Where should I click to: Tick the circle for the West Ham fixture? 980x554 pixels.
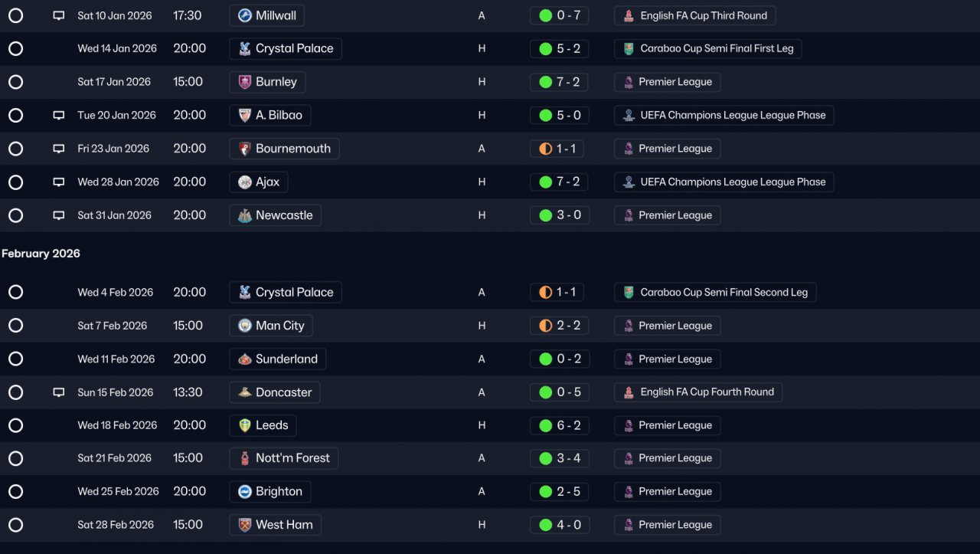pos(15,525)
